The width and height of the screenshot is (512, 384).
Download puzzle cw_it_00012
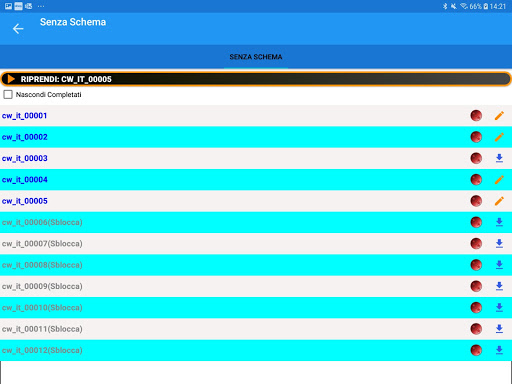[x=499, y=350]
